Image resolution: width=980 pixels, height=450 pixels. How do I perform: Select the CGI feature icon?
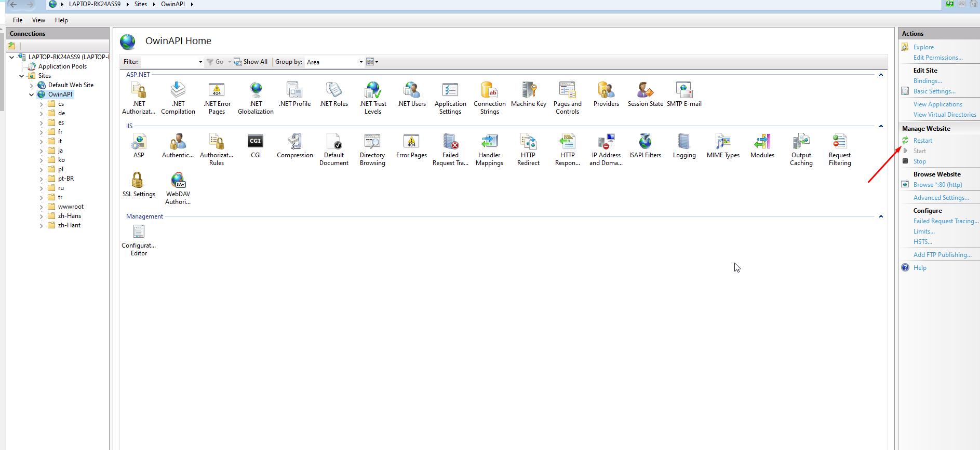pos(256,146)
